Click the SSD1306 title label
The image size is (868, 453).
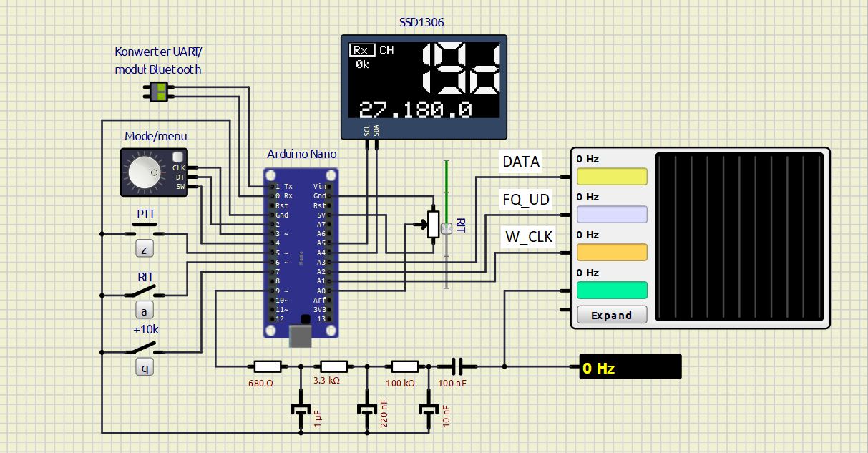(421, 22)
